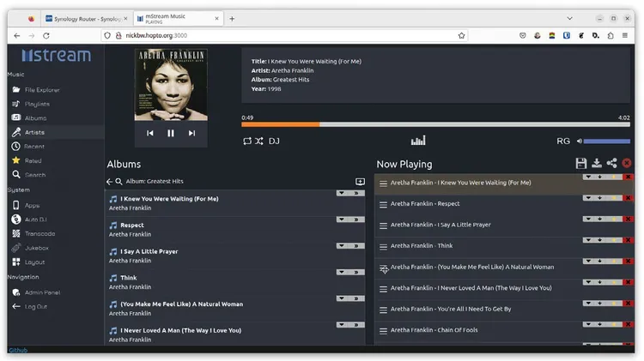Rate queued Think with the star
Screen dimensions: 644x361
(x=614, y=240)
